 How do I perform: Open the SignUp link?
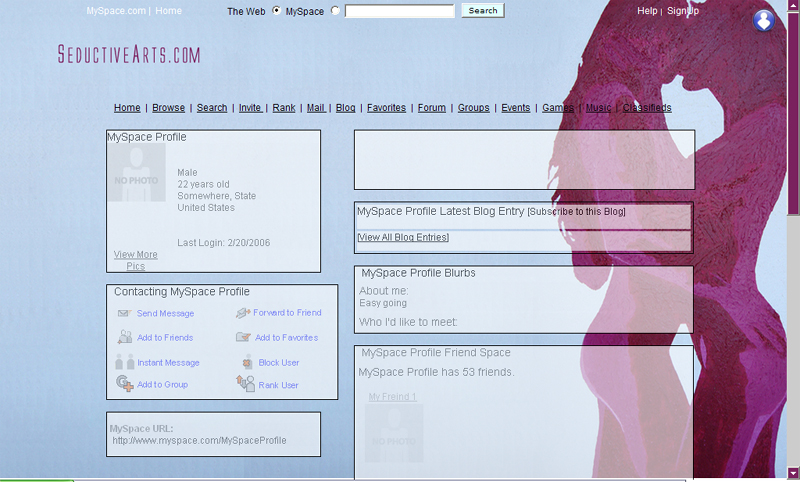683,11
